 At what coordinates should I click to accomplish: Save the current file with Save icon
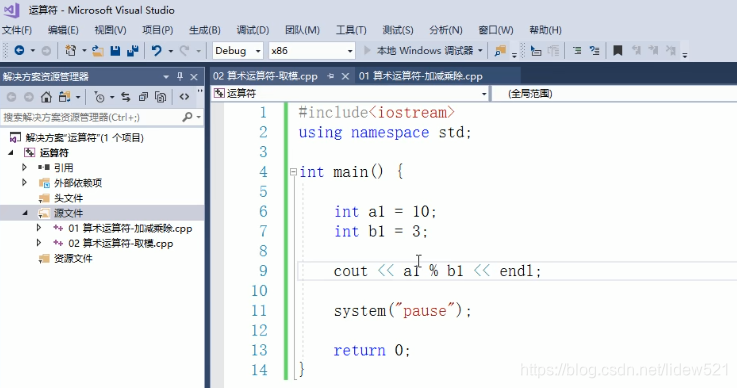pyautogui.click(x=115, y=50)
